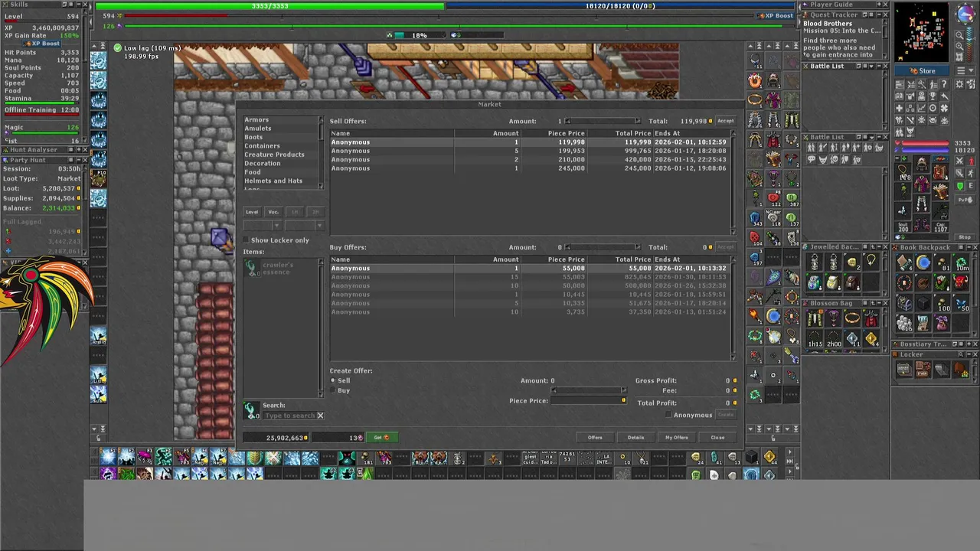Screen dimensions: 980x551
Task: Toggle the running figure chase mode
Action: 970,174
